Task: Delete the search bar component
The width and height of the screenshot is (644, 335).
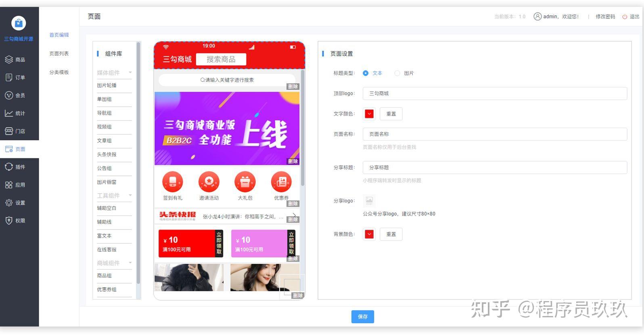Action: pyautogui.click(x=293, y=86)
